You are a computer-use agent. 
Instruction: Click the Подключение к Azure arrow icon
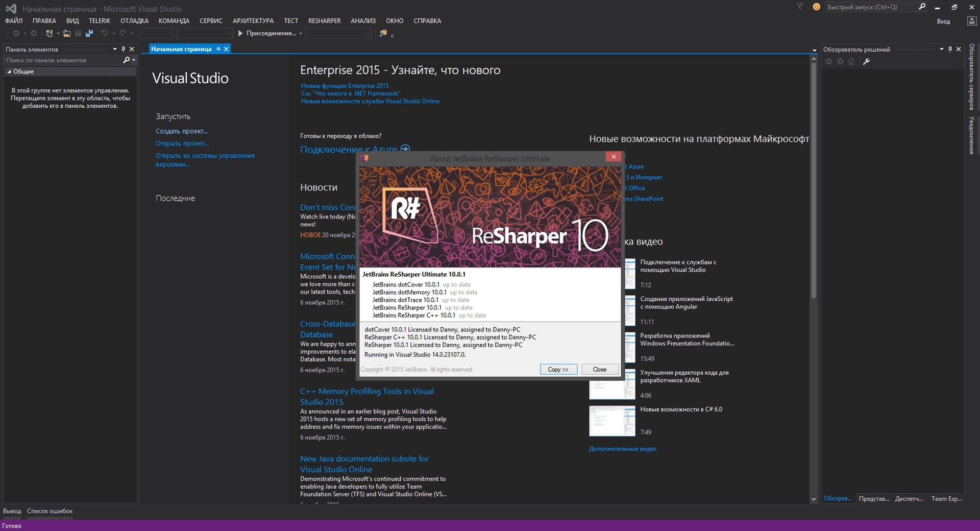[x=405, y=149]
